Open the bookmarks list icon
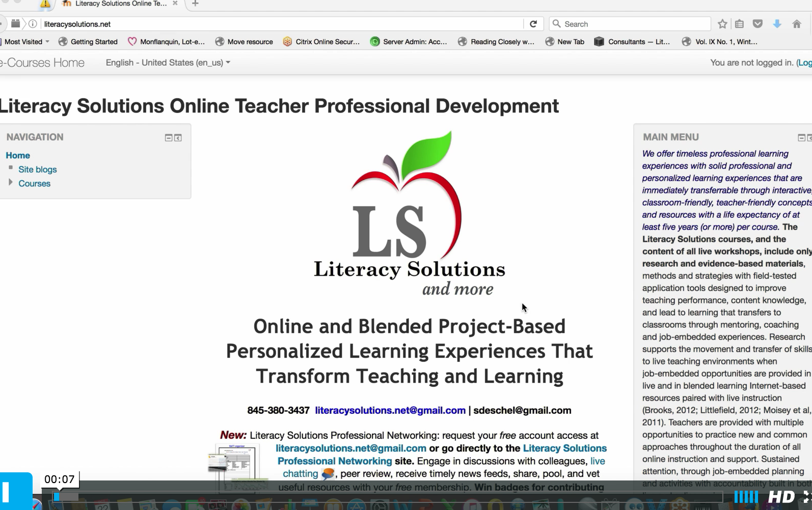Viewport: 812px width, 510px height. (739, 24)
